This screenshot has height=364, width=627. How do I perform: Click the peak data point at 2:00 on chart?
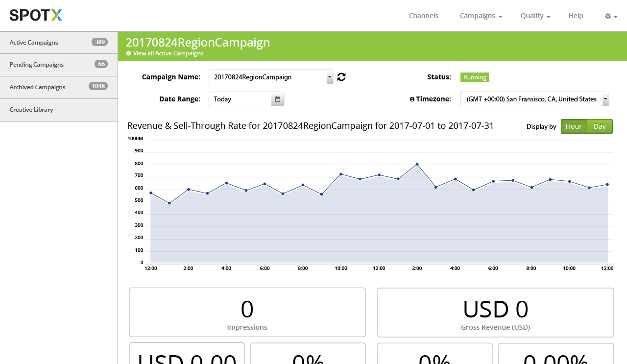[x=417, y=164]
